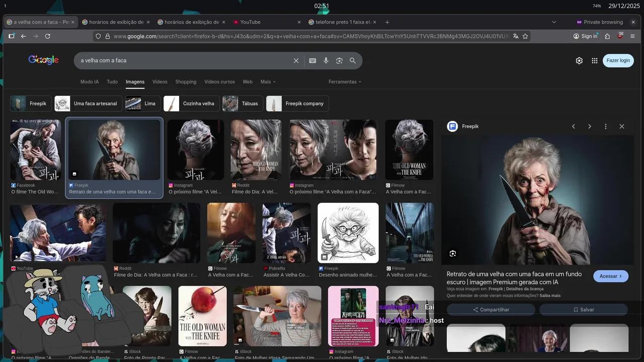Viewport: 644px width, 362px height.
Task: Open the extension icon with red badge
Action: tap(620, 36)
